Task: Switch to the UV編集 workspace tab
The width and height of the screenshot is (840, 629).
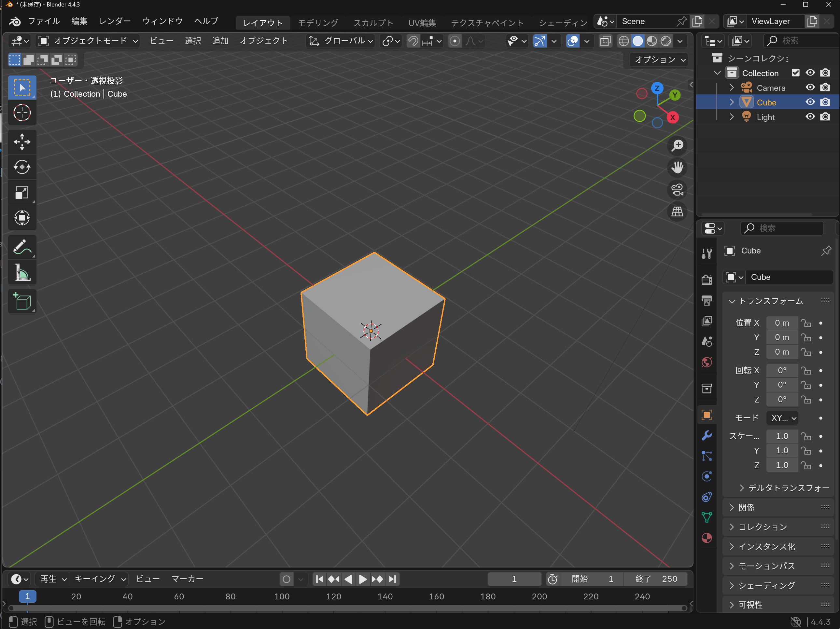Action: pyautogui.click(x=422, y=22)
